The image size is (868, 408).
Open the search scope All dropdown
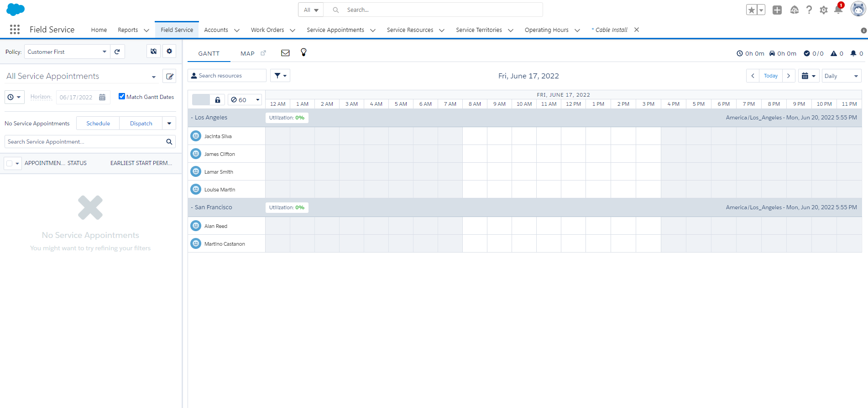[x=311, y=10]
